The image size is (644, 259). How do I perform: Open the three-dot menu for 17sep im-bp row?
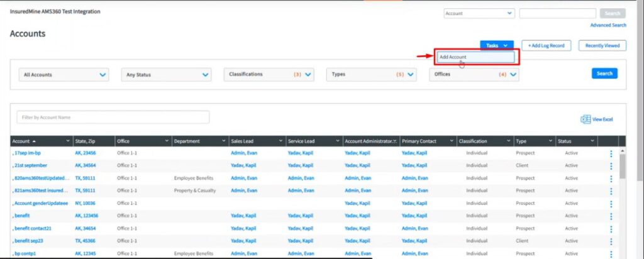[610, 153]
